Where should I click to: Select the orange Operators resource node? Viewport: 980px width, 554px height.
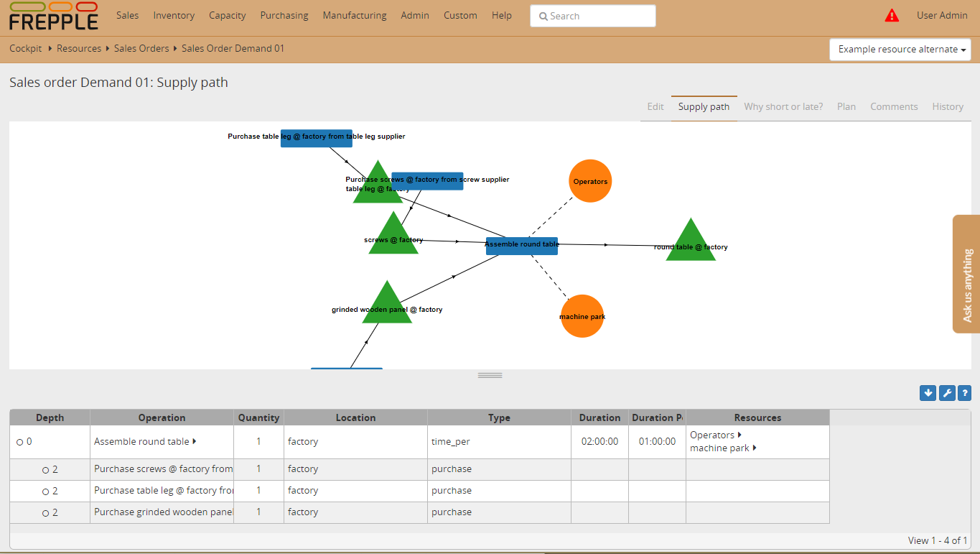click(590, 181)
